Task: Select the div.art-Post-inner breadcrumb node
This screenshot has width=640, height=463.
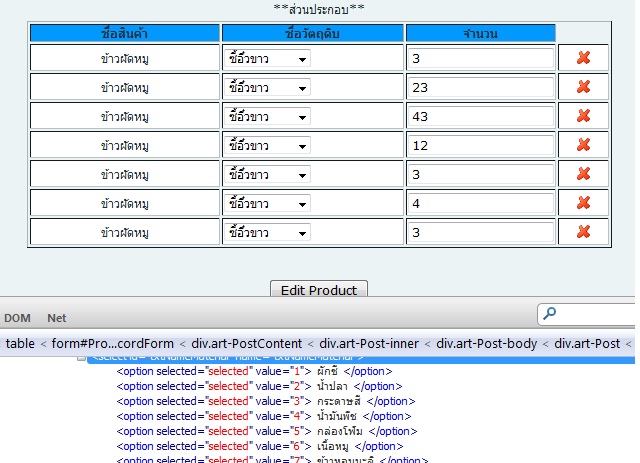Action: pyautogui.click(x=369, y=343)
